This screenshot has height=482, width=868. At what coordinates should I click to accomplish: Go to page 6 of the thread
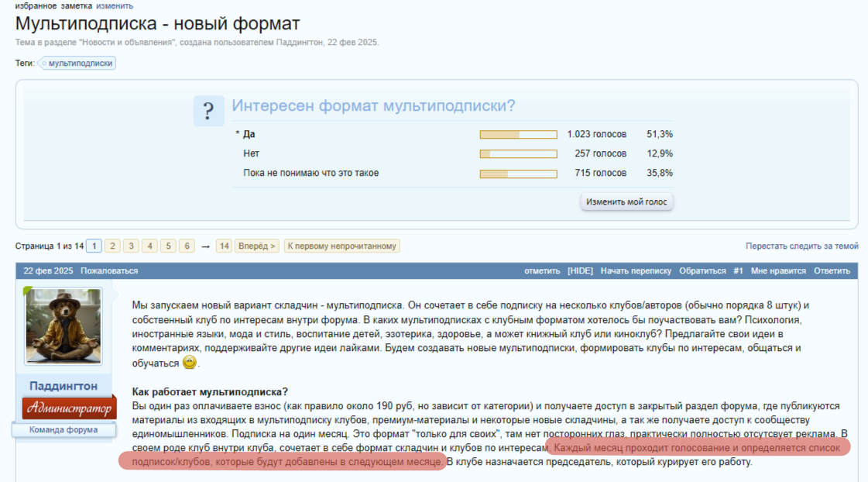tap(187, 246)
